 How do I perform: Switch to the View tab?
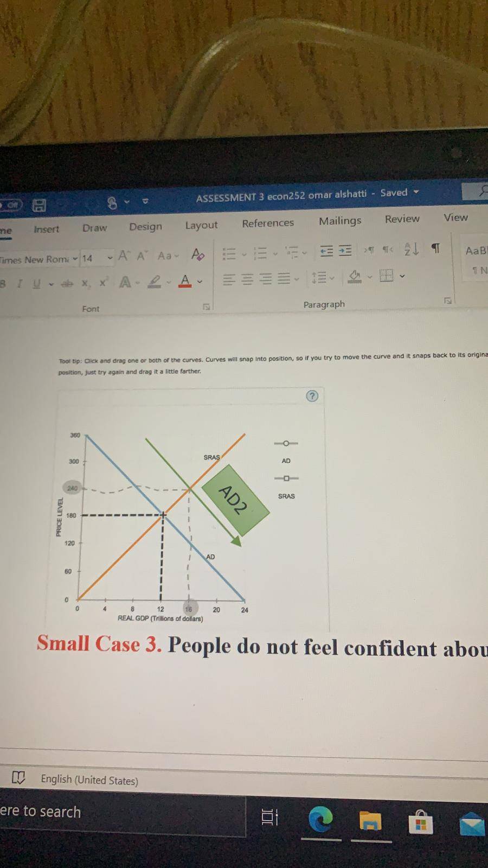[455, 217]
